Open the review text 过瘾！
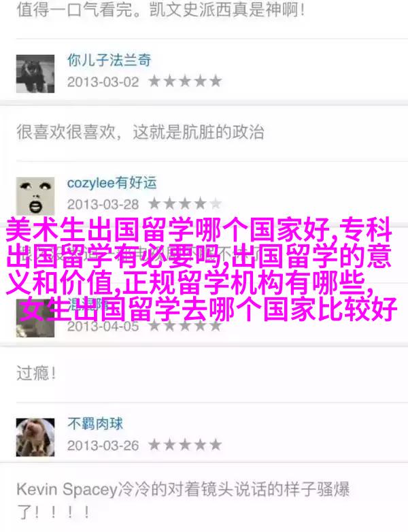The image size is (408, 532). [x=36, y=373]
